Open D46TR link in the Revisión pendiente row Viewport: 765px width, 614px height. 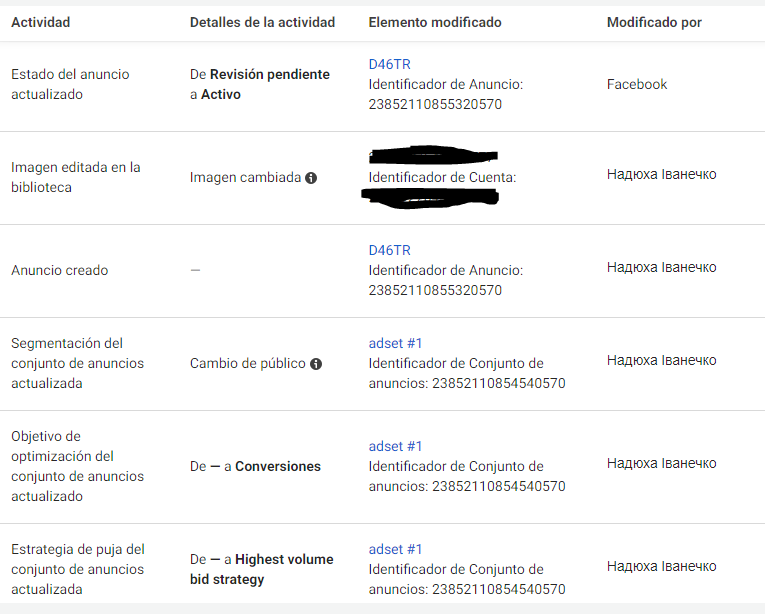[389, 64]
